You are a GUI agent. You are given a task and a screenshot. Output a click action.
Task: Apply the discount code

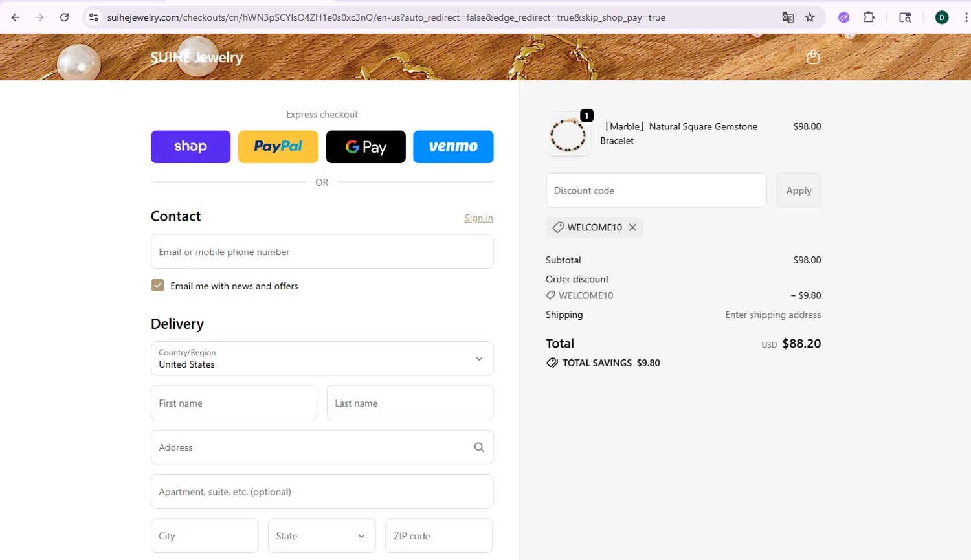pyautogui.click(x=799, y=190)
